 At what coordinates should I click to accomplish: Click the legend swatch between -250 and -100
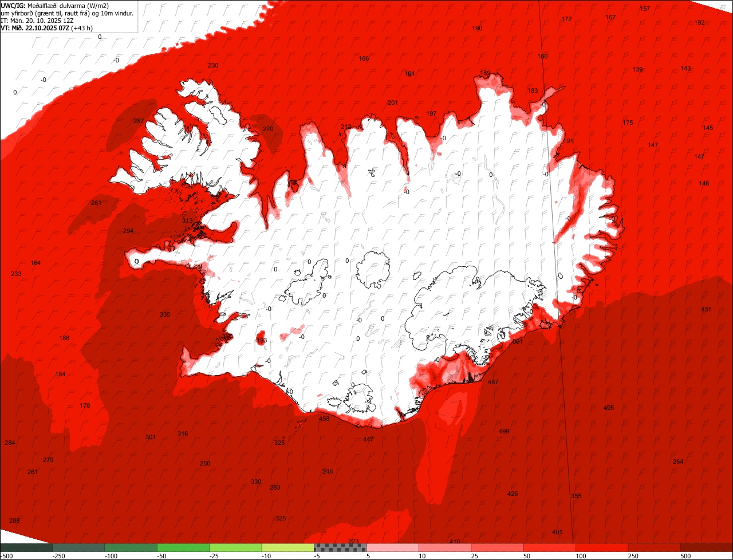click(78, 547)
